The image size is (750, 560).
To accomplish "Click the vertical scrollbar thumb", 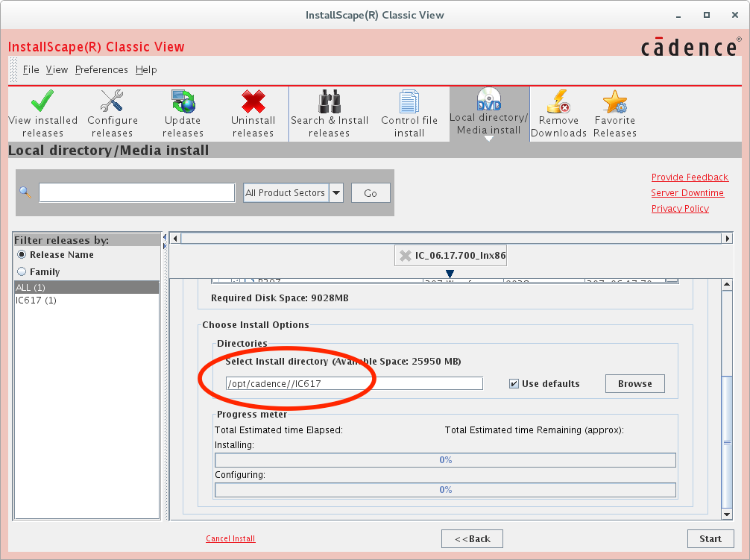I will [x=727, y=442].
